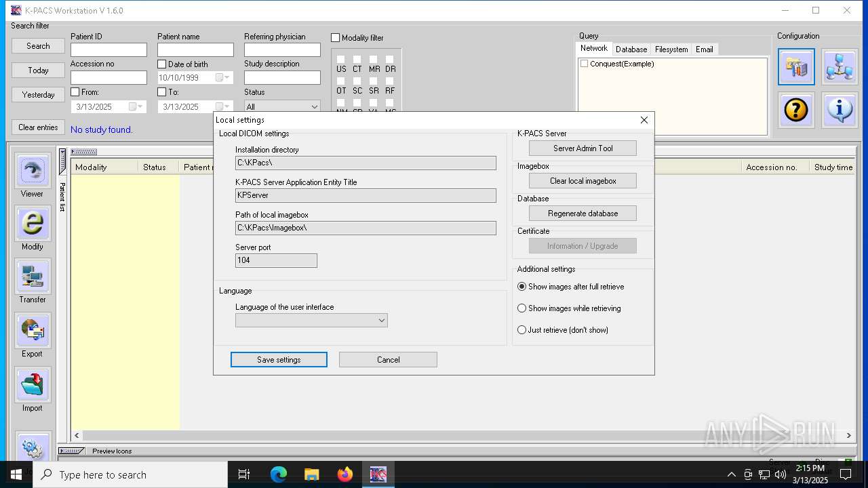
Task: Open Server Admin Tool
Action: pos(583,148)
